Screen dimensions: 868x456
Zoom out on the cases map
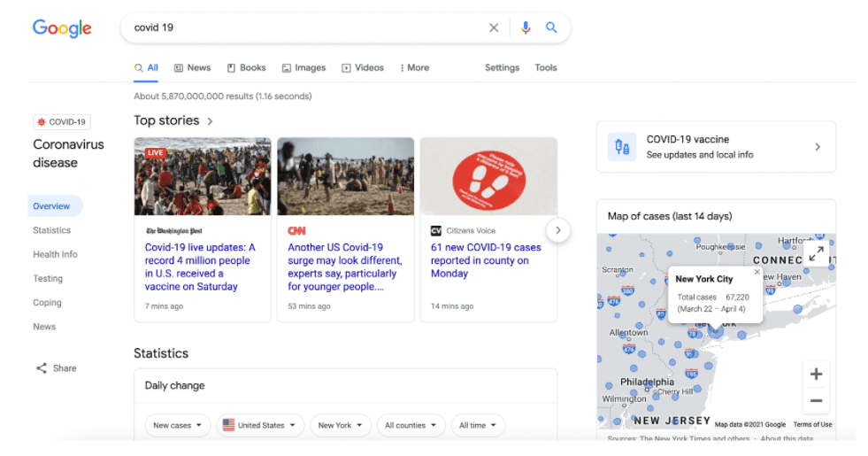[x=816, y=400]
